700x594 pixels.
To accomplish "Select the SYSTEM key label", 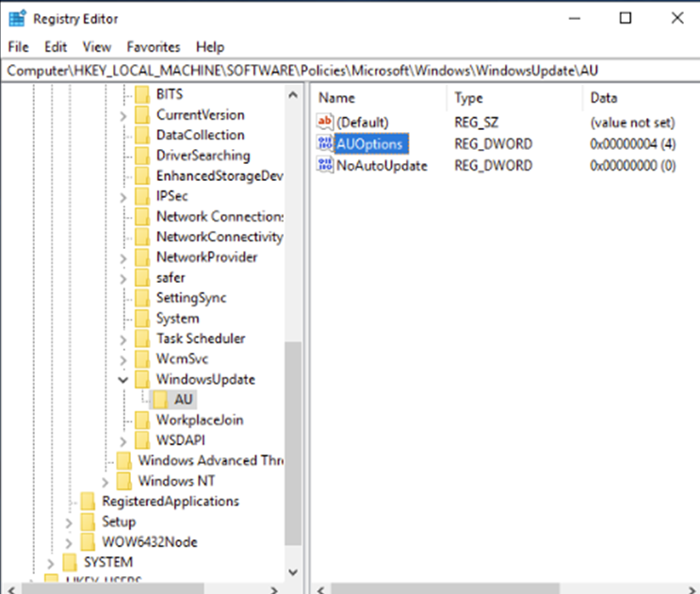I will point(108,562).
